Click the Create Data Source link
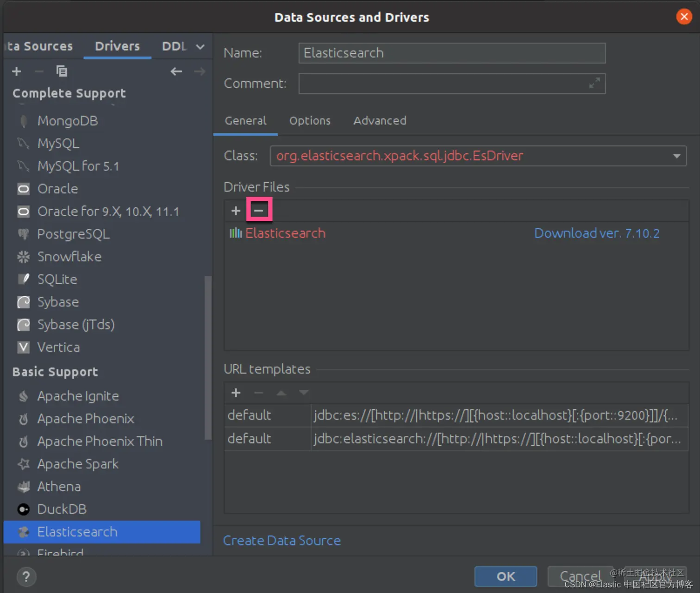The width and height of the screenshot is (700, 593). tap(281, 540)
